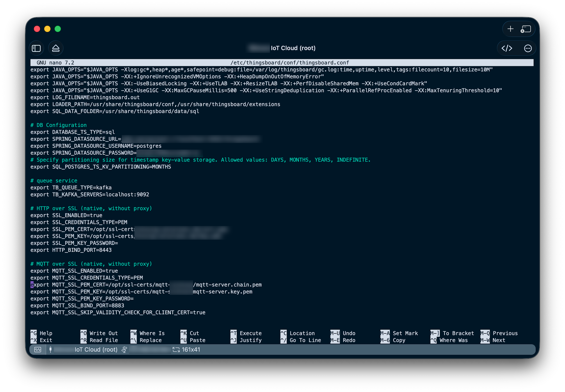Viewport: 565px width, 392px height.
Task: Toggle the sidebar with the panel icon
Action: (36, 48)
